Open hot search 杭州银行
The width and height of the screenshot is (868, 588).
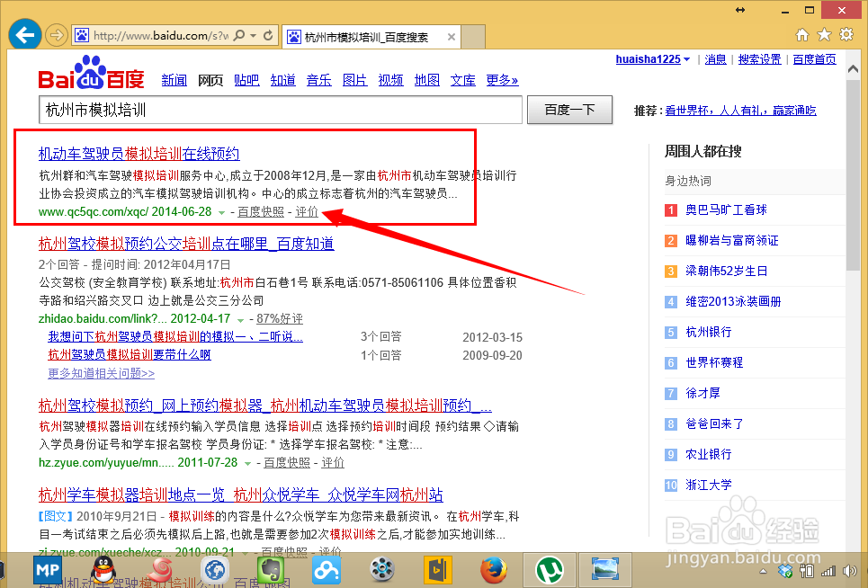click(709, 332)
